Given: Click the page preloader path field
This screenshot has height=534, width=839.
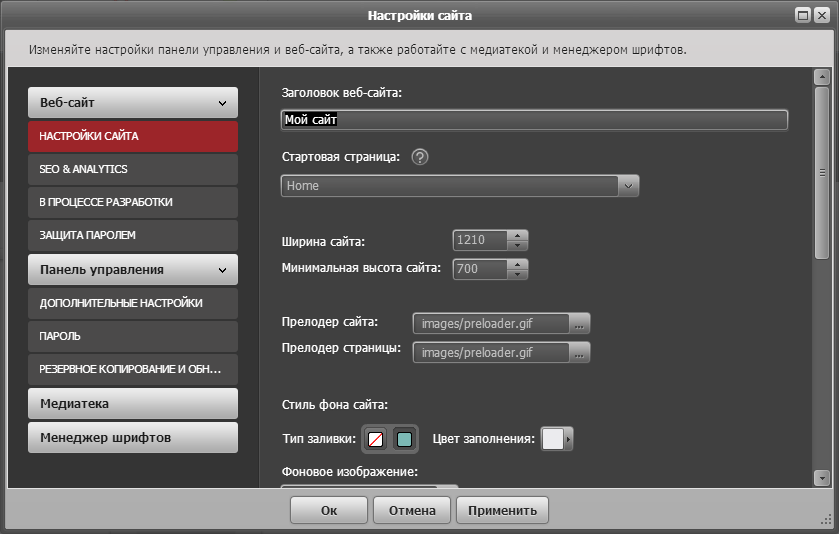Looking at the screenshot, I should (x=491, y=353).
